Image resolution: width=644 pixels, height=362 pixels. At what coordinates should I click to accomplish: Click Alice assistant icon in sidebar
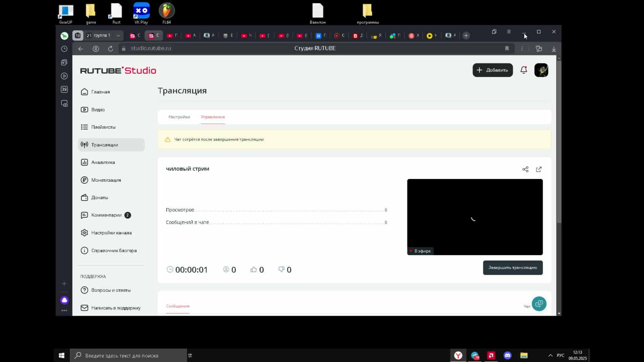[x=64, y=300]
